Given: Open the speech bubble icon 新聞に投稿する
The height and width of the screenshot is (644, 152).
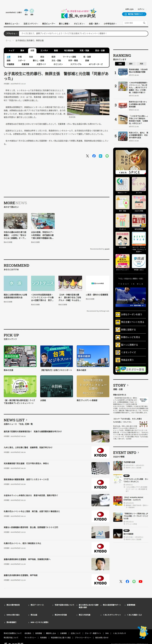Looking at the screenshot, I should (x=118, y=329).
